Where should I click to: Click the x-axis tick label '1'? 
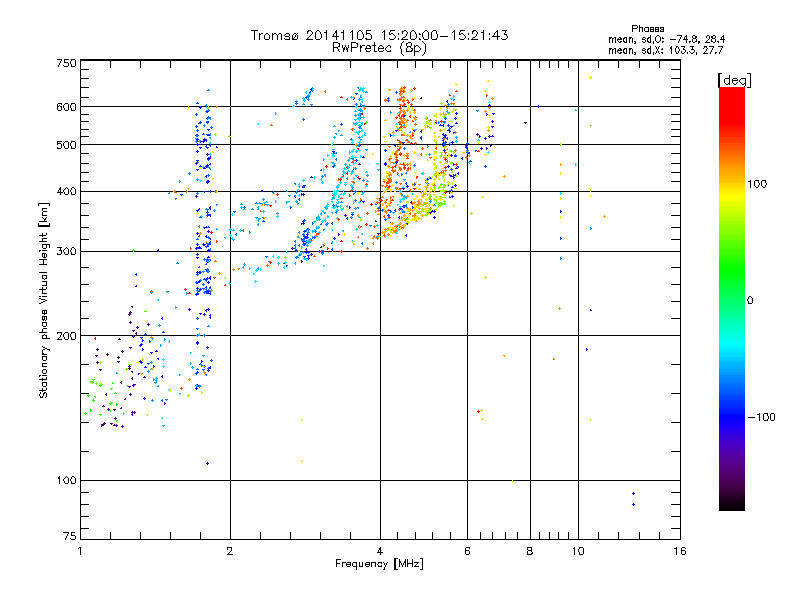80,551
